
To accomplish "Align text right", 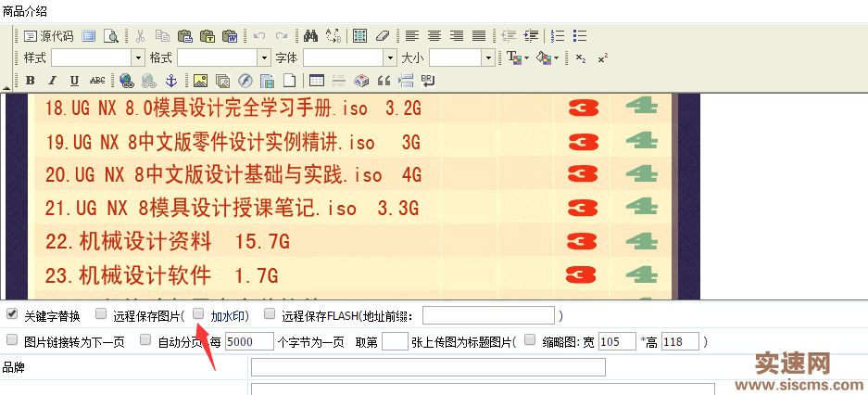I will [457, 36].
